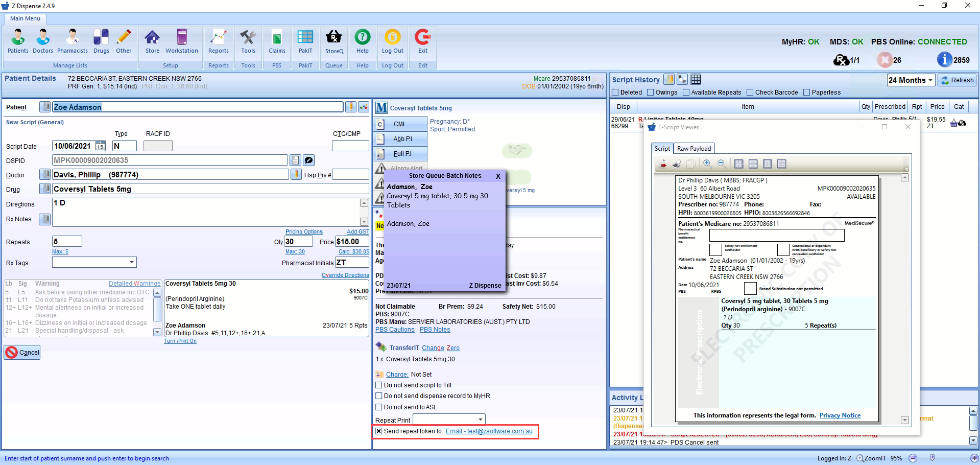980x465 pixels.
Task: Adjust the ZoomIT zoom slider
Action: point(933,458)
